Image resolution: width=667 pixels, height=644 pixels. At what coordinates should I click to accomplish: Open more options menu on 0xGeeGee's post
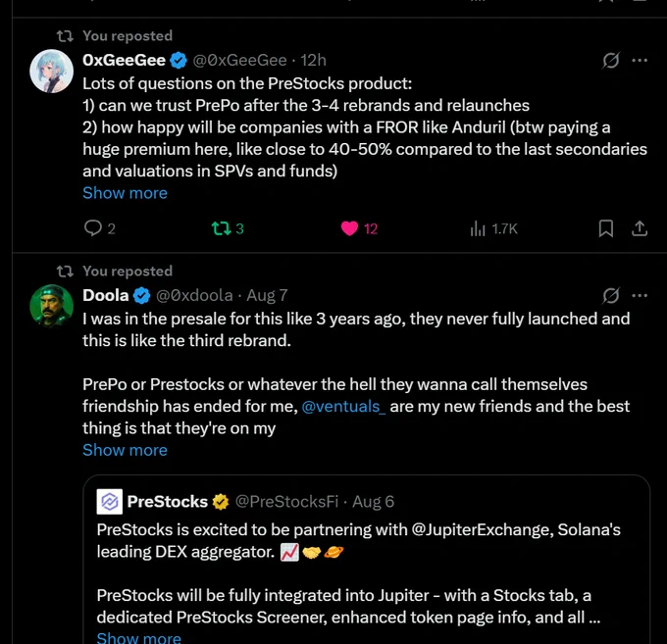(x=640, y=61)
